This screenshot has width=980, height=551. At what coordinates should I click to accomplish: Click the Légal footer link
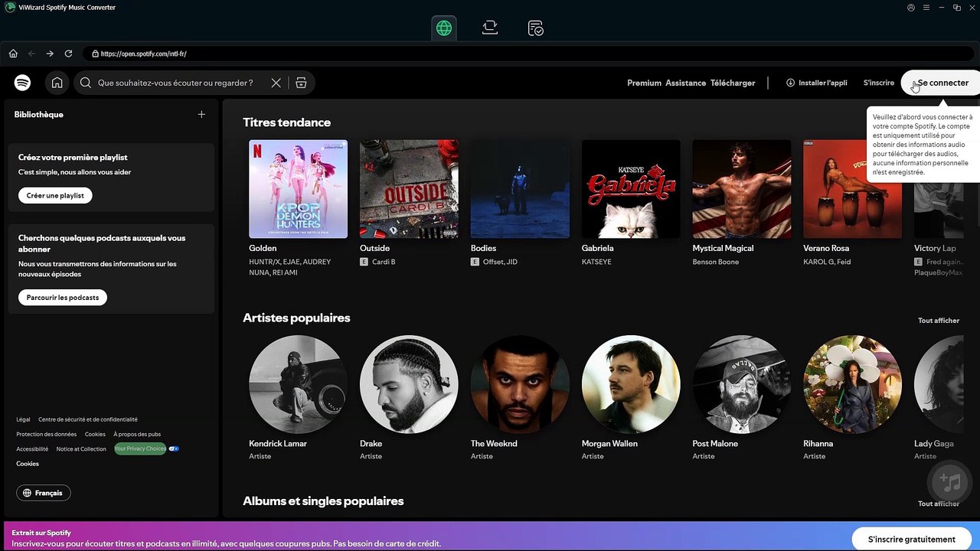(x=23, y=419)
